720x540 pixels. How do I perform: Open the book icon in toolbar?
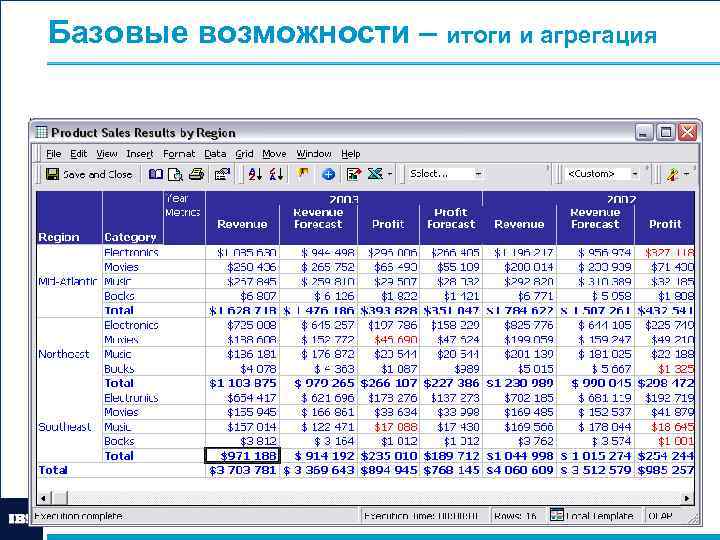pos(156,174)
